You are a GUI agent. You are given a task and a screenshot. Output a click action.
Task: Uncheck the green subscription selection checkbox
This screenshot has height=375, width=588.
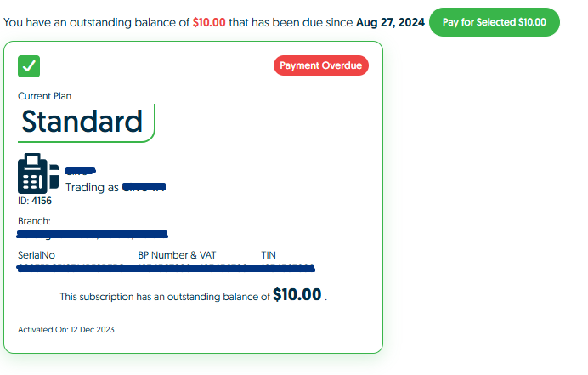coord(29,65)
